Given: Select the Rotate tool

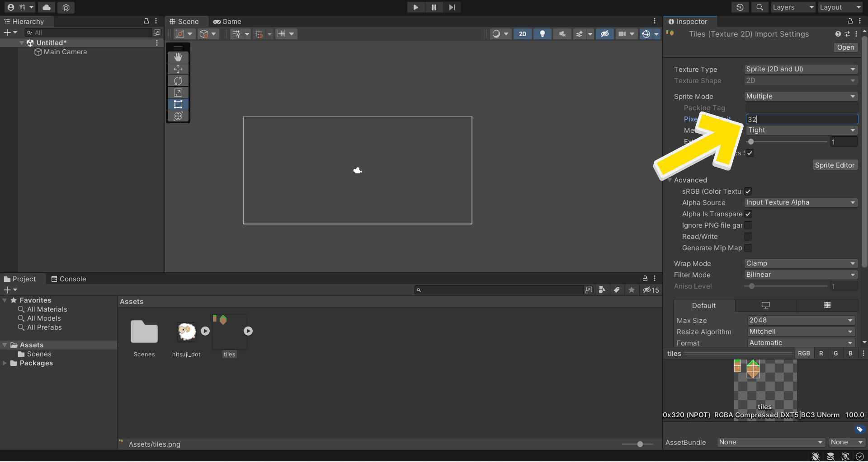Looking at the screenshot, I should coord(178,81).
